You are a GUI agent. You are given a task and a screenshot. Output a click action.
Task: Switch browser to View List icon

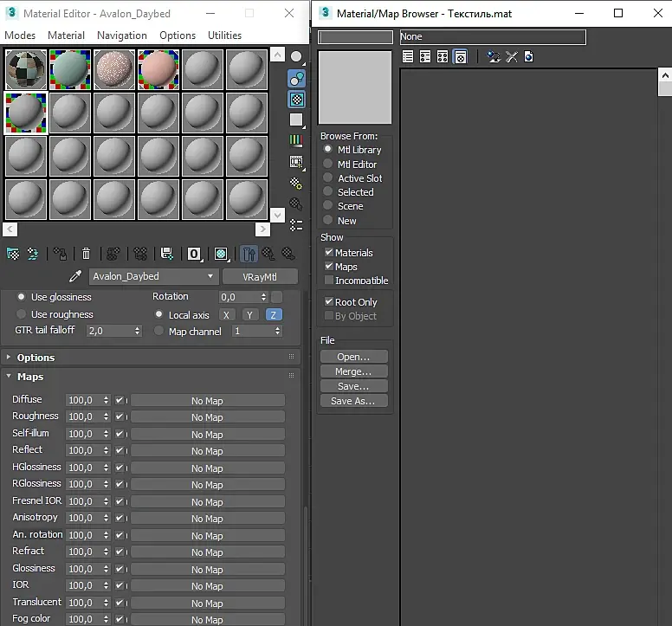coord(408,56)
